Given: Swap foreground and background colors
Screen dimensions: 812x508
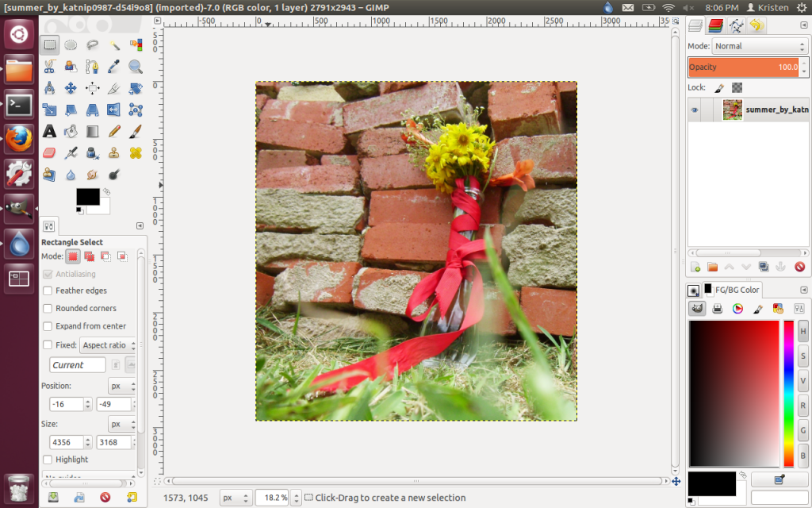Looking at the screenshot, I should click(107, 191).
